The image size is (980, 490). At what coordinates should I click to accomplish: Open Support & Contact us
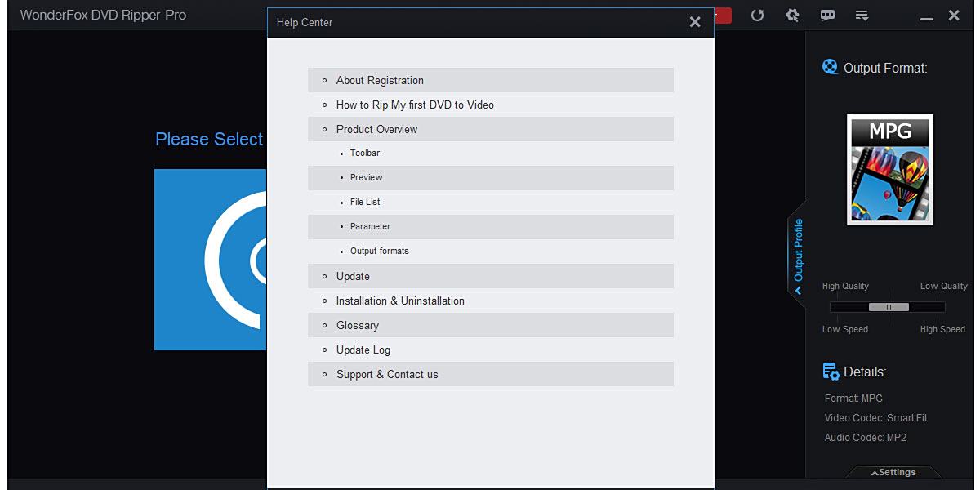click(x=387, y=374)
